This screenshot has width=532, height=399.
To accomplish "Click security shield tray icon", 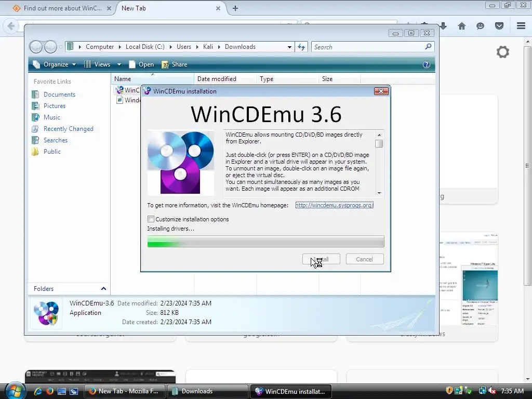I will point(449,391).
